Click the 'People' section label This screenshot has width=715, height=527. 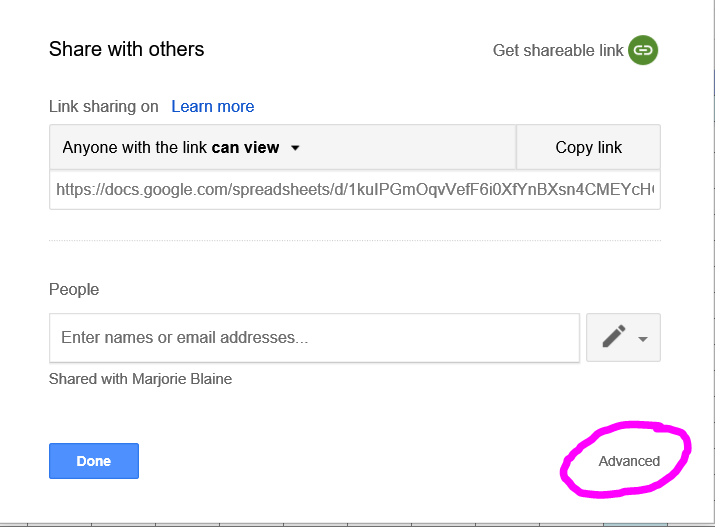[74, 289]
